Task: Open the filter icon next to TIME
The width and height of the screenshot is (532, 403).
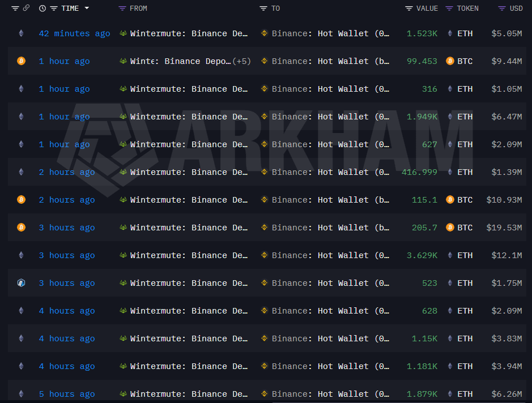Action: tap(54, 8)
